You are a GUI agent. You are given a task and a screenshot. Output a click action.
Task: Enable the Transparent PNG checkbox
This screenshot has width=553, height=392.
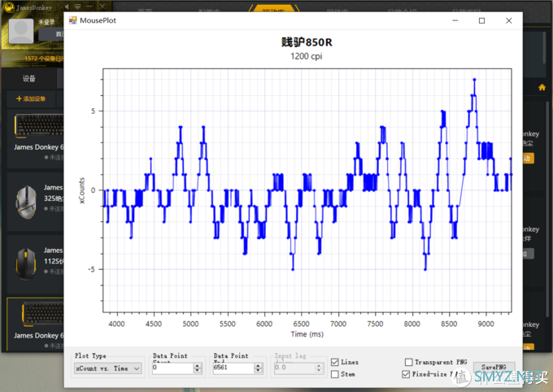pos(408,363)
